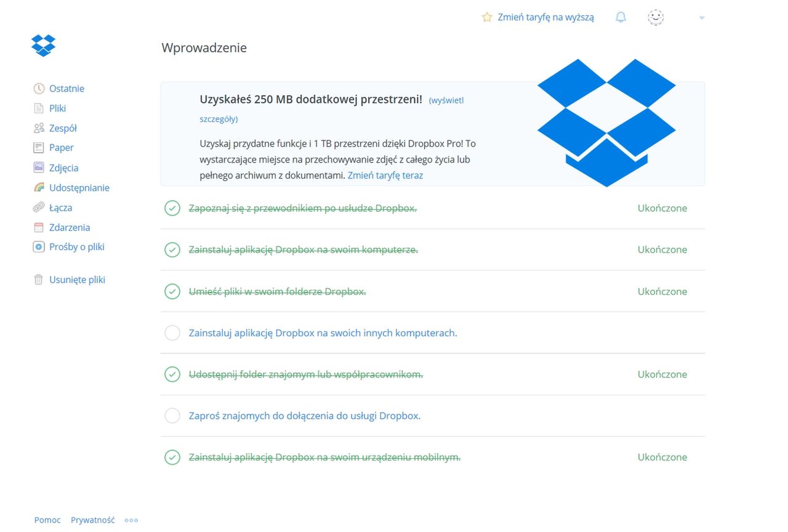Screen dimensions: 788x532
Task: Click Ukończone status for Udostępnij folder row
Action: pos(662,374)
